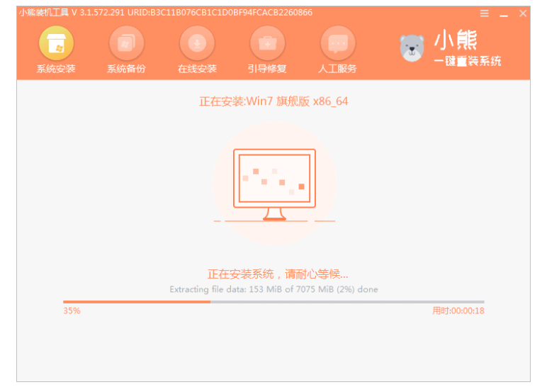Click the monitor illustration in center
This screenshot has width=547, height=392.
click(274, 184)
